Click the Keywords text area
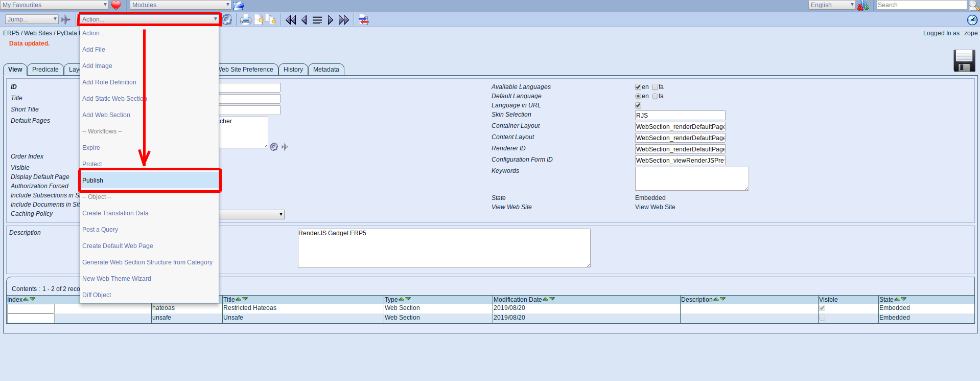Viewport: 980px width, 381px height. [x=692, y=178]
